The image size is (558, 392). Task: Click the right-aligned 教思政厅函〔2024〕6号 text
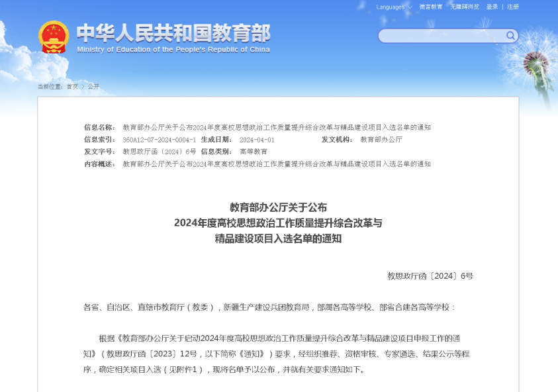pyautogui.click(x=430, y=276)
